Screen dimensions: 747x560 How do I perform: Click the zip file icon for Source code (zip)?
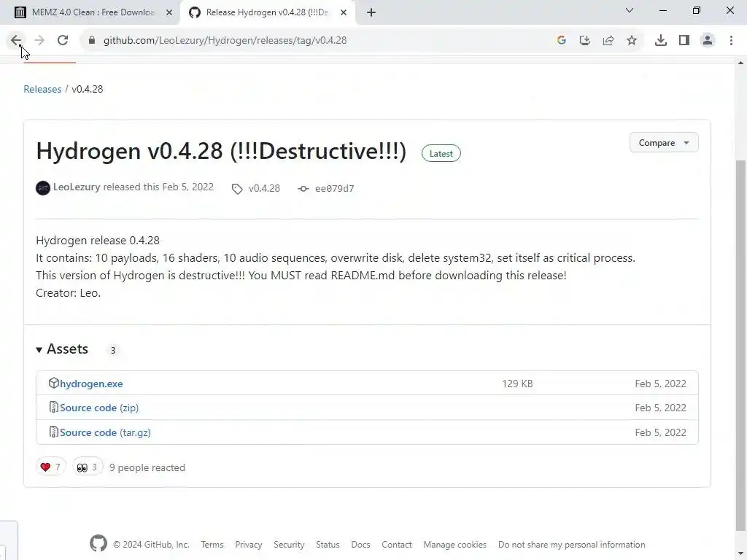point(53,407)
